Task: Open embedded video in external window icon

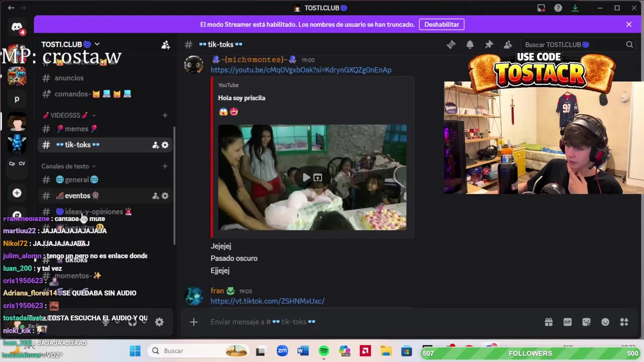Action: click(x=317, y=177)
